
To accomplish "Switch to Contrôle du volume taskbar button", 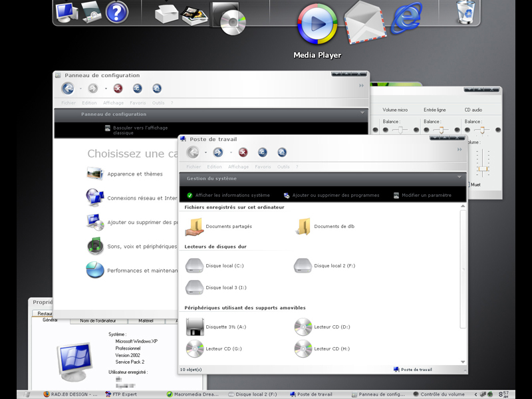I will 439,394.
